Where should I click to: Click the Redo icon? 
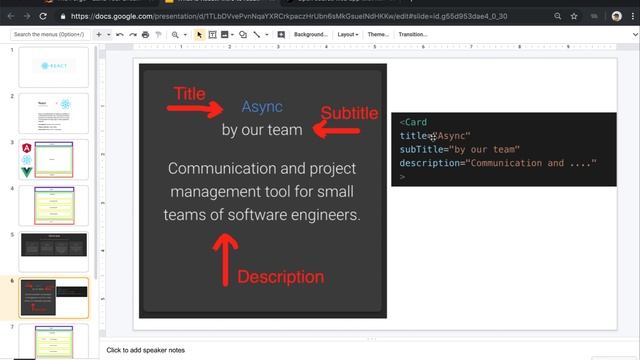pyautogui.click(x=133, y=35)
